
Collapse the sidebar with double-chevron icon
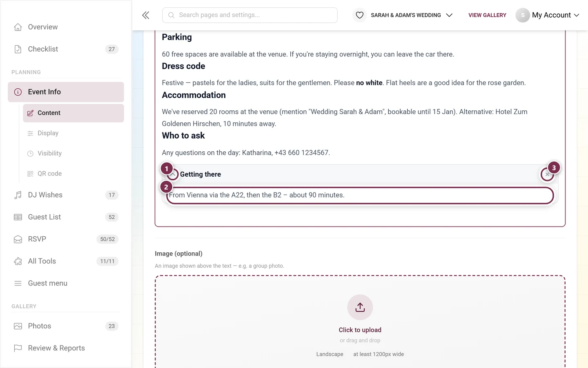coord(146,15)
